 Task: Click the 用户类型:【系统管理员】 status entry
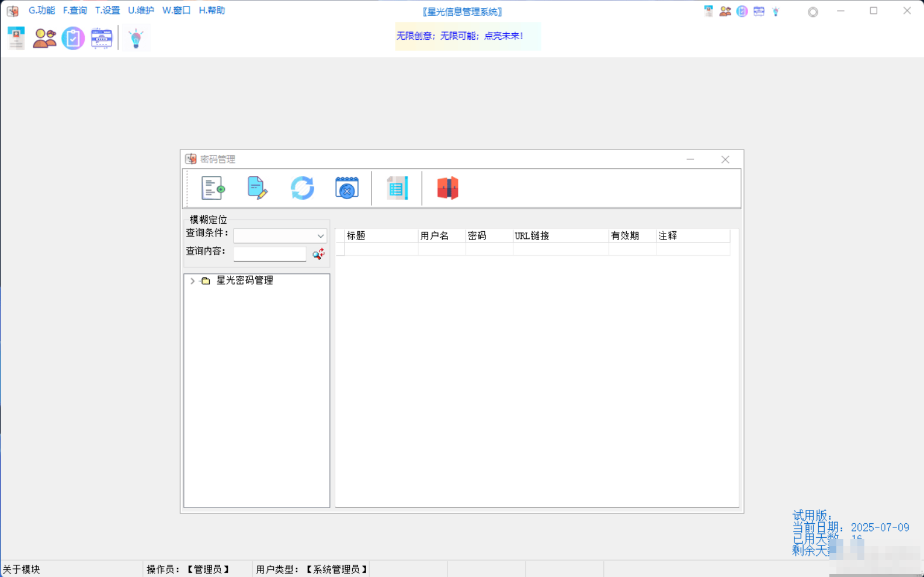click(312, 569)
